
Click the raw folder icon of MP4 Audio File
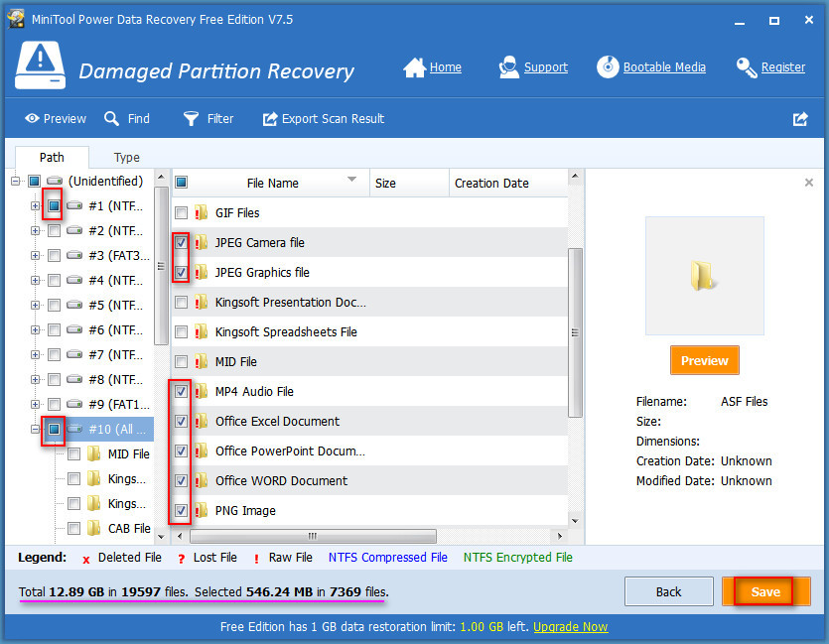click(201, 391)
